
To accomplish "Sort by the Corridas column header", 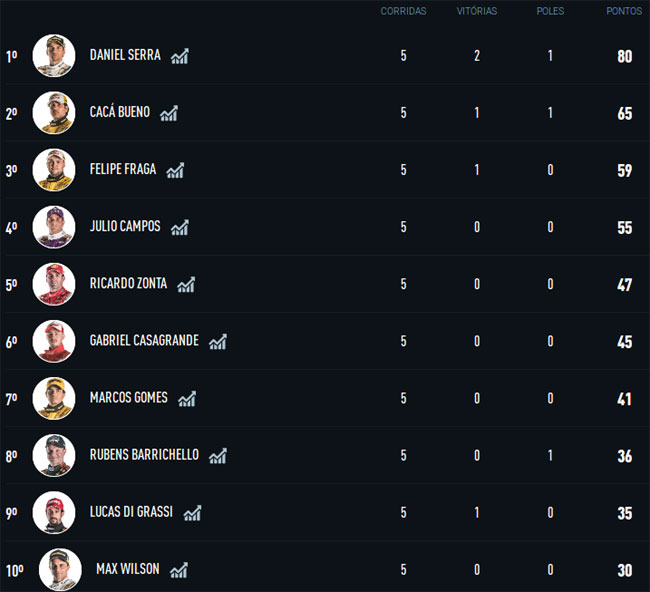I will point(403,11).
